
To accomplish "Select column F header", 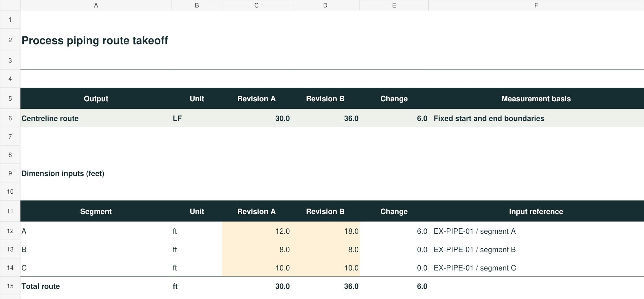I will [x=536, y=5].
